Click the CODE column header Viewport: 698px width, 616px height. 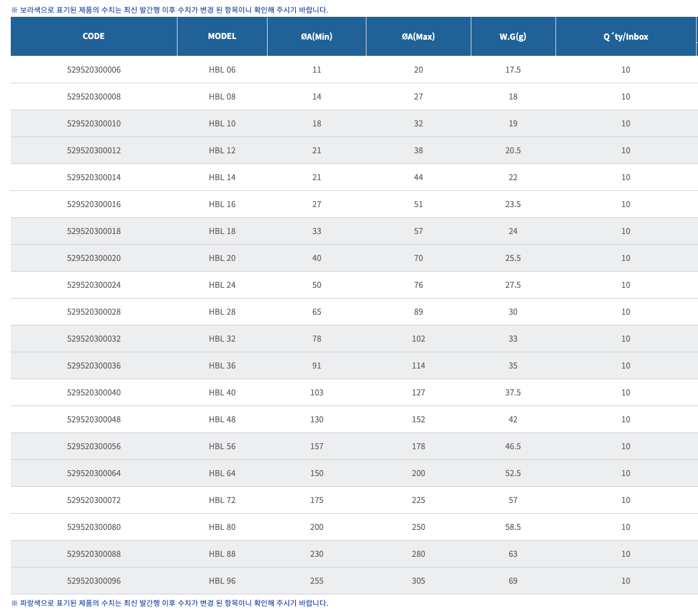point(93,36)
